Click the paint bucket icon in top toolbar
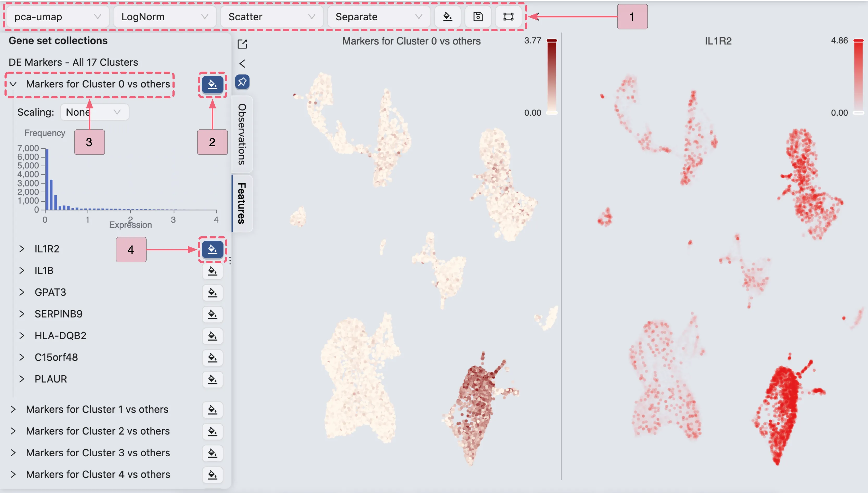 coord(447,17)
